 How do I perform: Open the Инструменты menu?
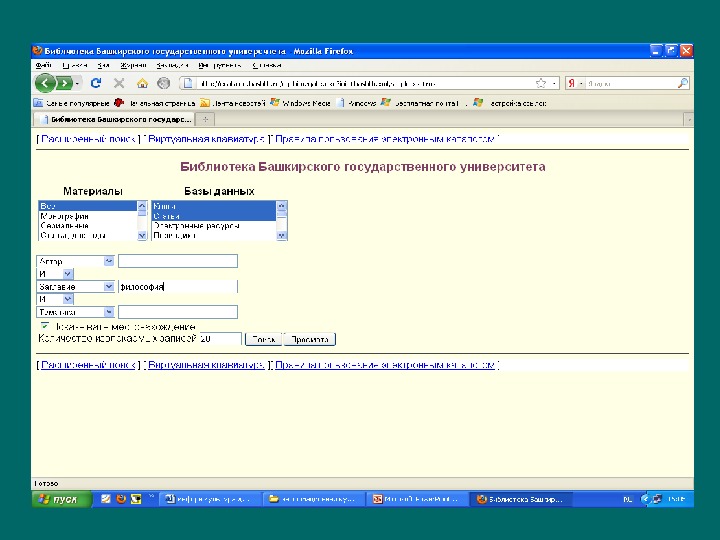pos(219,65)
